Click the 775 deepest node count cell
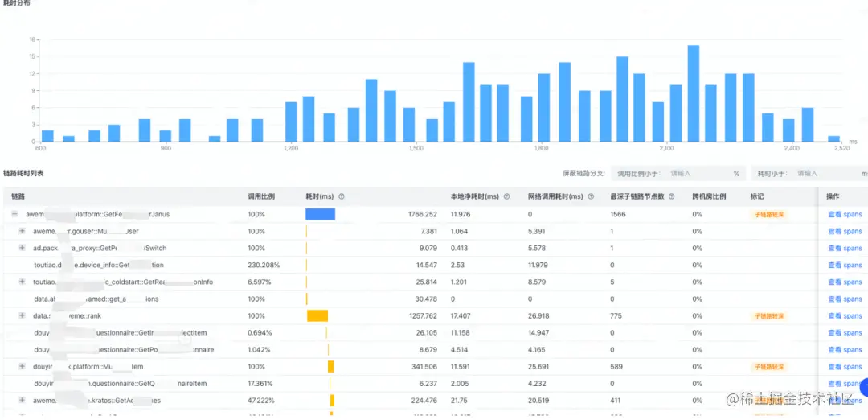Image resolution: width=868 pixels, height=420 pixels. click(616, 316)
